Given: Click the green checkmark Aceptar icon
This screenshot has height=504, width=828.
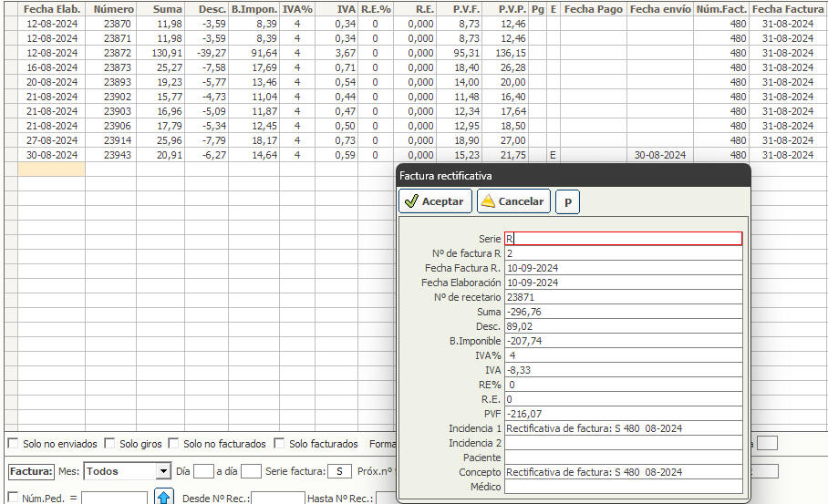Looking at the screenshot, I should pos(411,201).
